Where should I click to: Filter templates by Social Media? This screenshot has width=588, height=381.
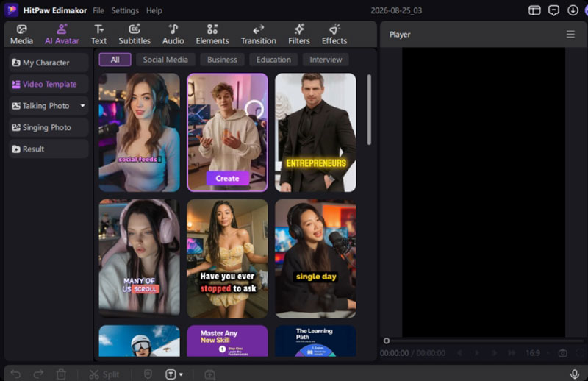165,60
